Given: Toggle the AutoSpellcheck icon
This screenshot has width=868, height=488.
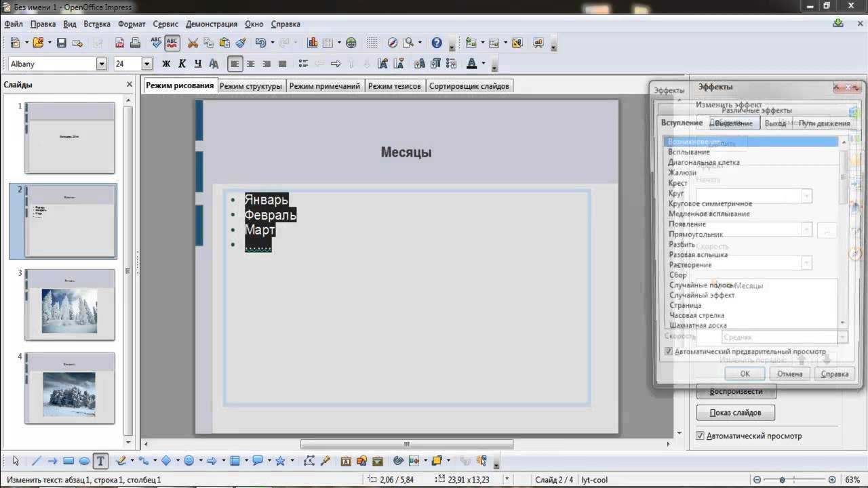Looking at the screenshot, I should [172, 43].
